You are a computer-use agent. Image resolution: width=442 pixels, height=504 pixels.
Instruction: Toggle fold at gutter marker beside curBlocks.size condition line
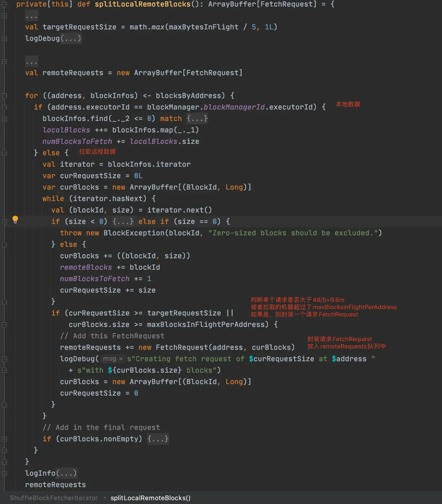(x=4, y=325)
